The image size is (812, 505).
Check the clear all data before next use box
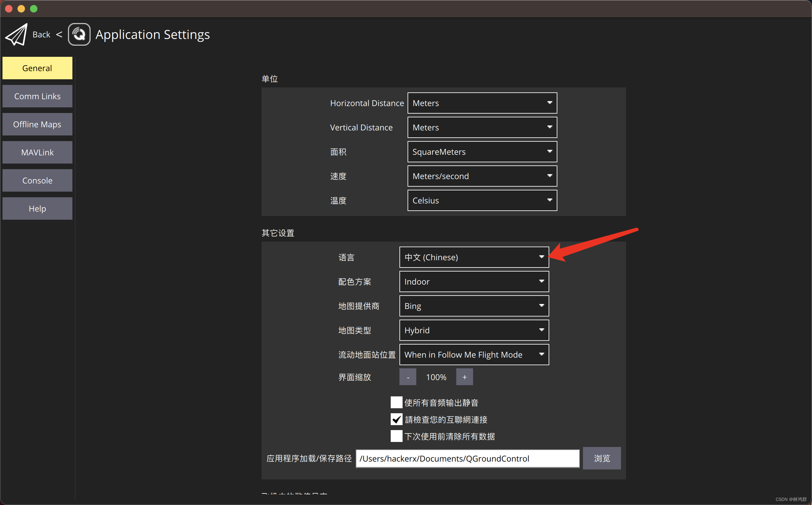[396, 436]
